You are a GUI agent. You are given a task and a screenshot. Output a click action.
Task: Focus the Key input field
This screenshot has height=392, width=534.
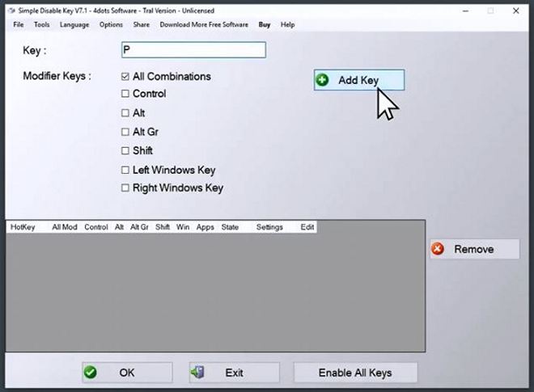(x=193, y=49)
